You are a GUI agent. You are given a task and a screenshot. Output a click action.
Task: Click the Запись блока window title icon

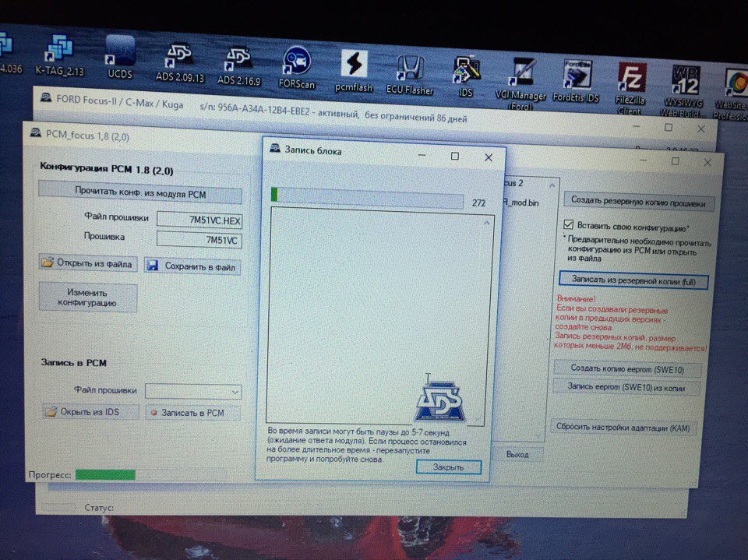275,148
